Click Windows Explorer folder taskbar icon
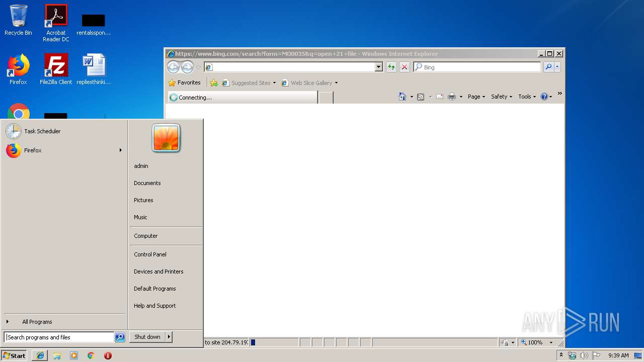644x362 pixels. coord(57,355)
